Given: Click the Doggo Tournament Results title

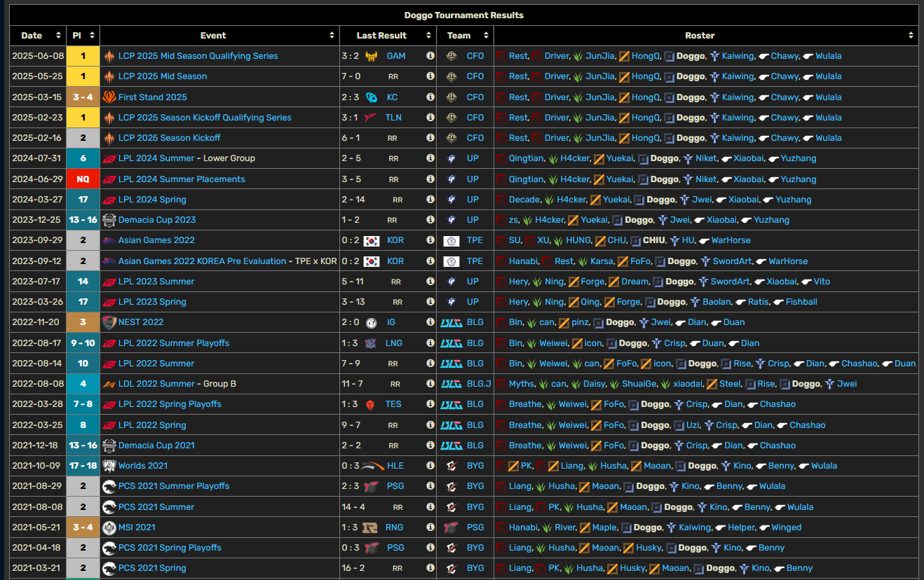Looking at the screenshot, I should pos(464,15).
